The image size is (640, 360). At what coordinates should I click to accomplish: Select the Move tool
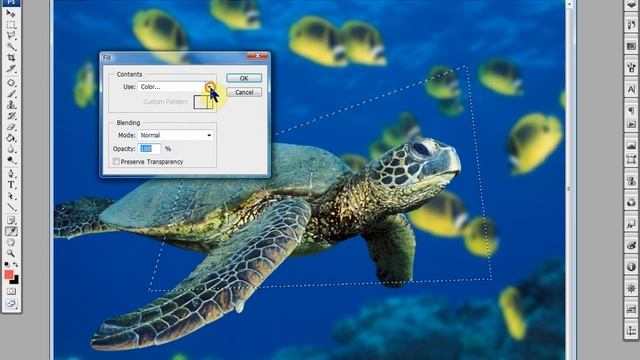[11, 14]
